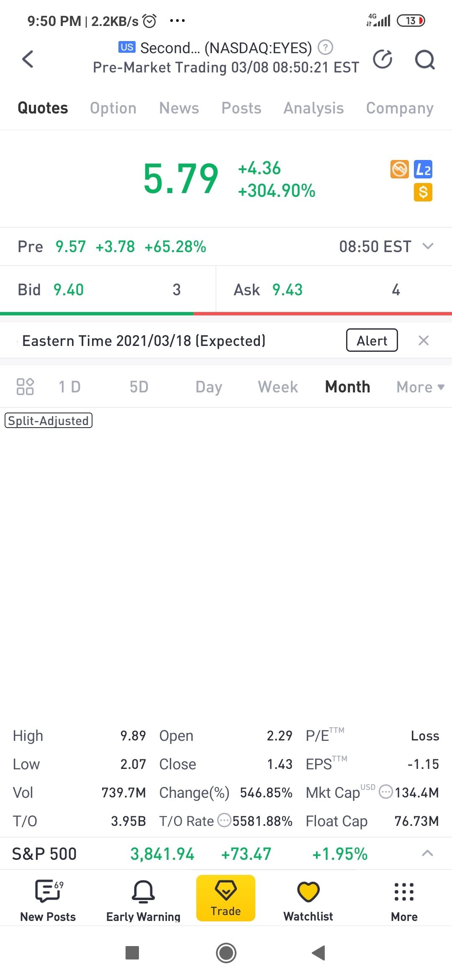The image size is (452, 980).
Task: Tap the orange no-short circle icon
Action: point(399,170)
